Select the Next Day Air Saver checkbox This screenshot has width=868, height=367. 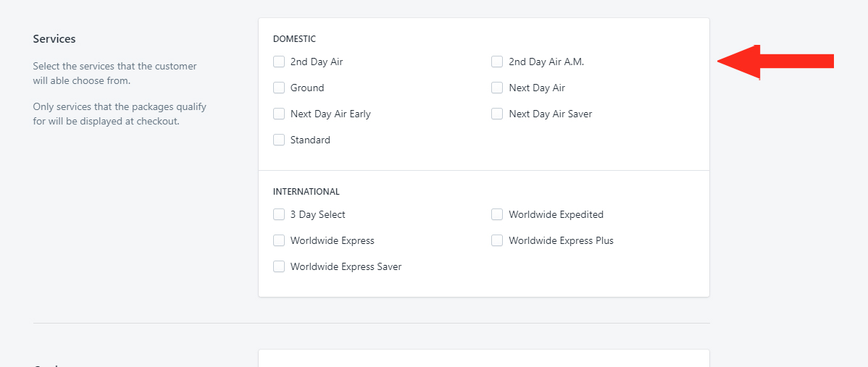497,114
